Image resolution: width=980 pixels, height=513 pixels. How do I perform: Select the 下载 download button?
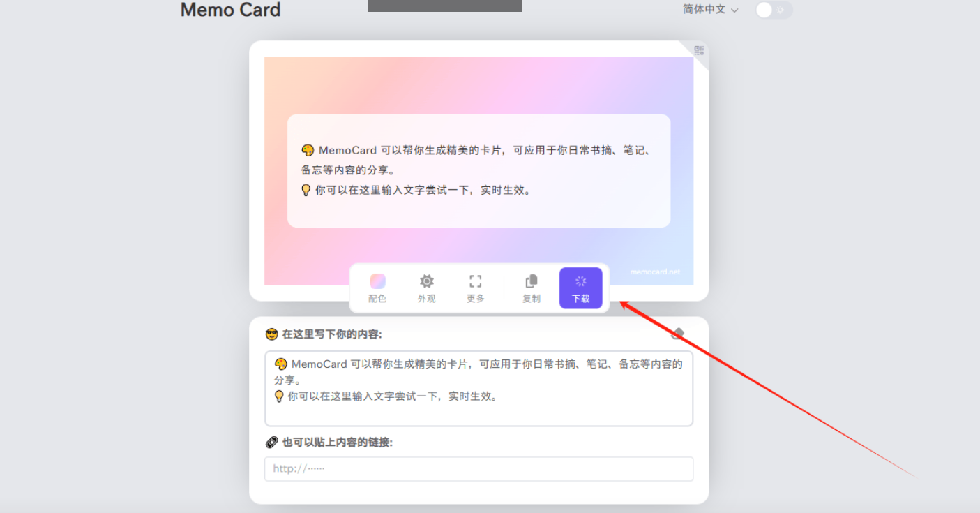point(580,288)
